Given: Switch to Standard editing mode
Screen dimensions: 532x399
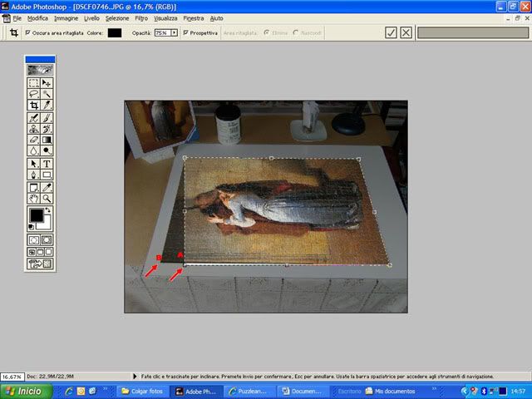Looking at the screenshot, I should pyautogui.click(x=33, y=240).
